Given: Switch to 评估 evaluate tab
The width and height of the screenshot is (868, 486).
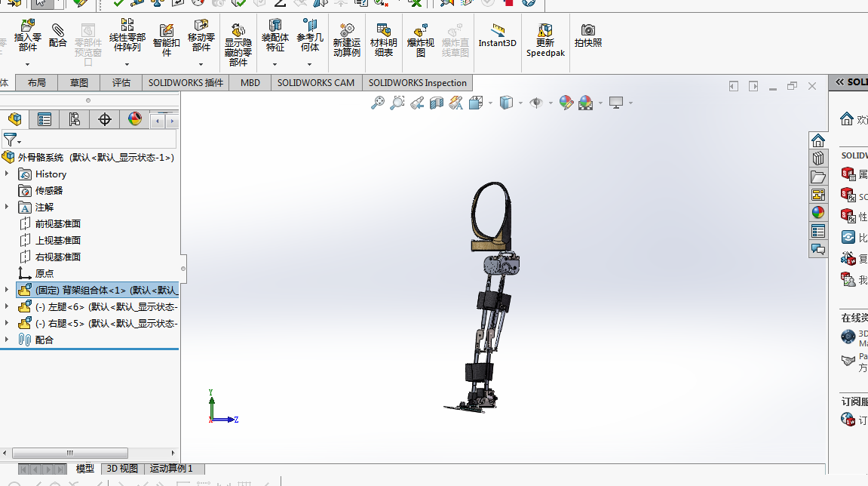Looking at the screenshot, I should tap(121, 82).
